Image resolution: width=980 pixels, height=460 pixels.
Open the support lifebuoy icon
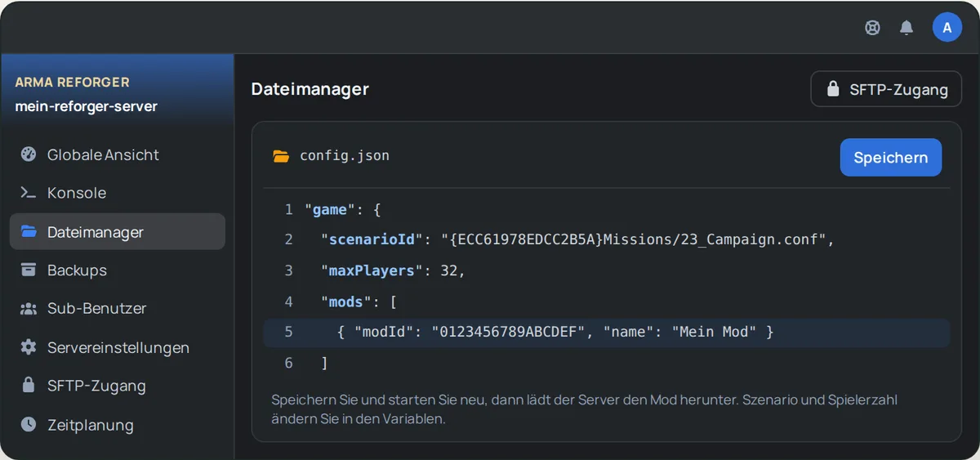coord(872,28)
